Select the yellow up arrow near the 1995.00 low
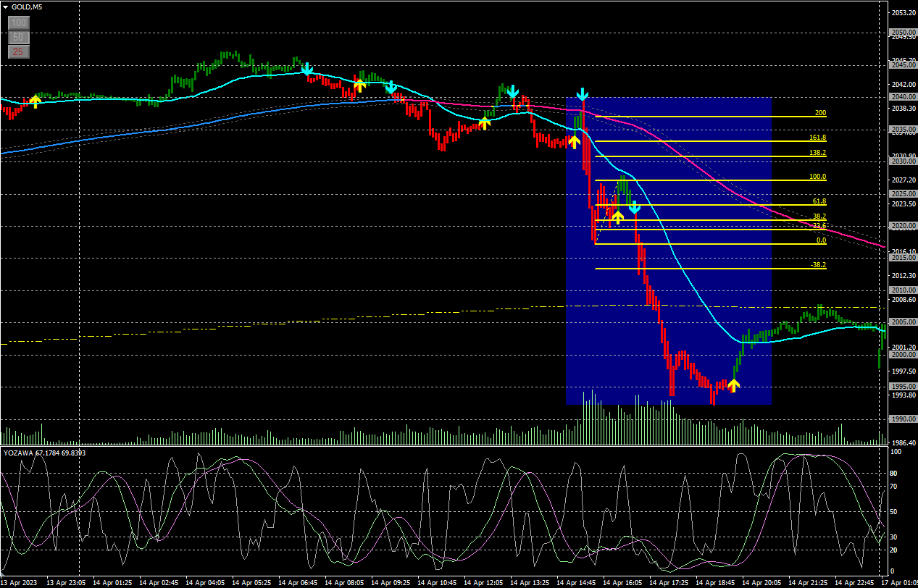918x588 pixels. click(733, 385)
